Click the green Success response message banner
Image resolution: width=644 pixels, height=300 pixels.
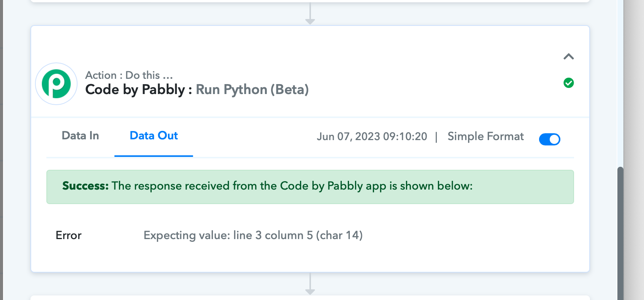coord(310,187)
